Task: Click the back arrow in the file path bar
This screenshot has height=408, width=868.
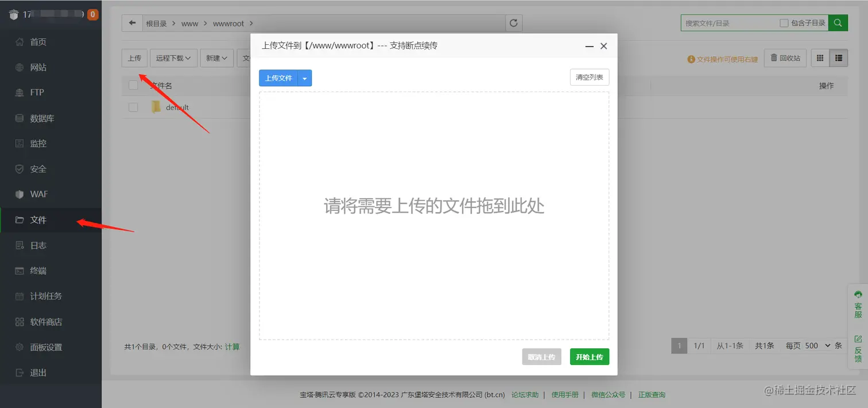Action: [x=132, y=22]
